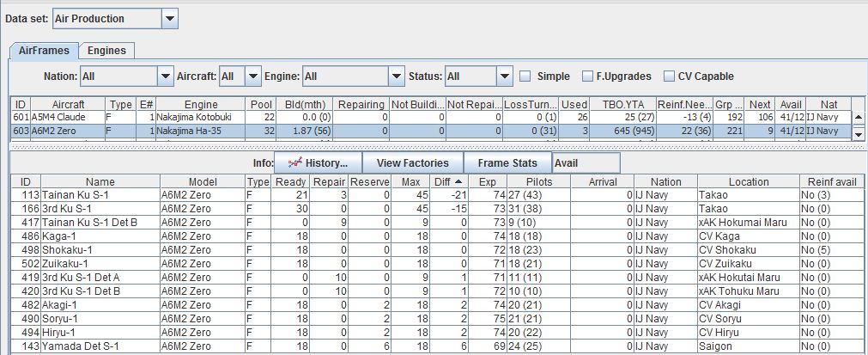Viewport: 868px width, 355px height.
Task: Click the Nakajima Kotobuki engine cell
Action: point(200,118)
